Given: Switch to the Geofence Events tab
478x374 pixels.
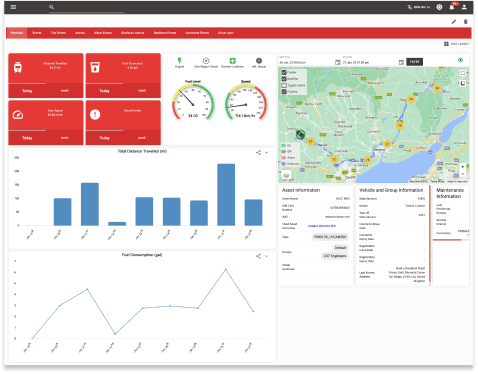Looking at the screenshot, I should point(165,33).
